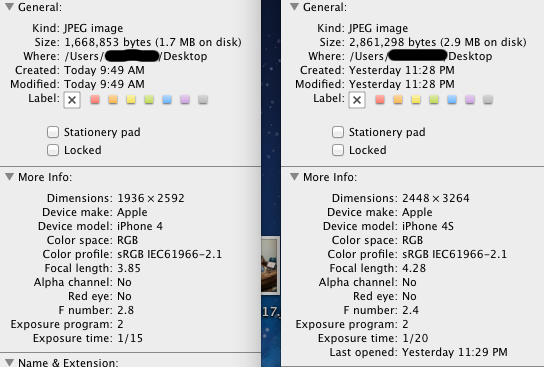Select Created Yesterday 11:28 PM value
The width and height of the screenshot is (544, 367).
tap(402, 70)
